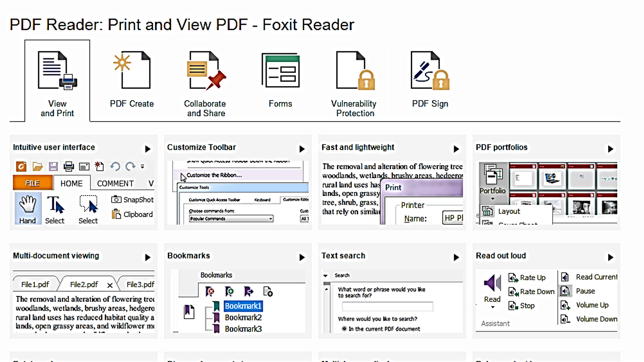Click the Rate Up icon
Screen dimensions: 644x362
click(x=514, y=277)
